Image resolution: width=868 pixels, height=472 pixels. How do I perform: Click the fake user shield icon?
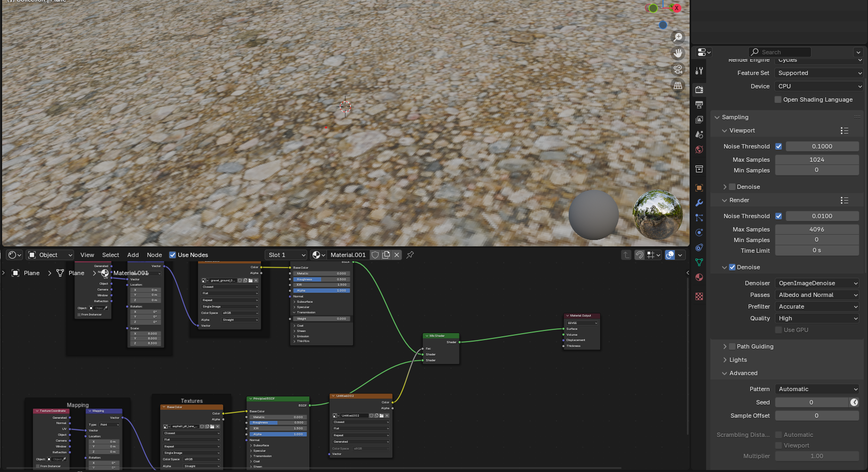pyautogui.click(x=375, y=255)
